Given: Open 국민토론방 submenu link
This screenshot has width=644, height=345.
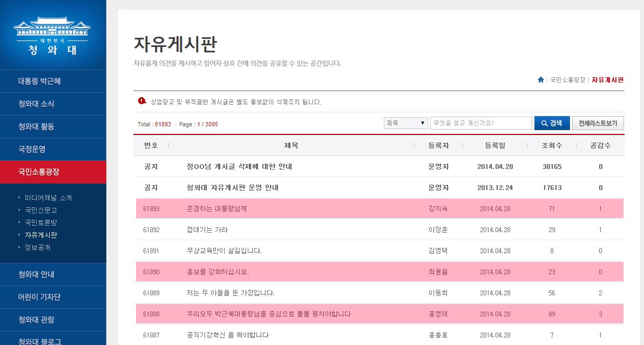Looking at the screenshot, I should (40, 223).
